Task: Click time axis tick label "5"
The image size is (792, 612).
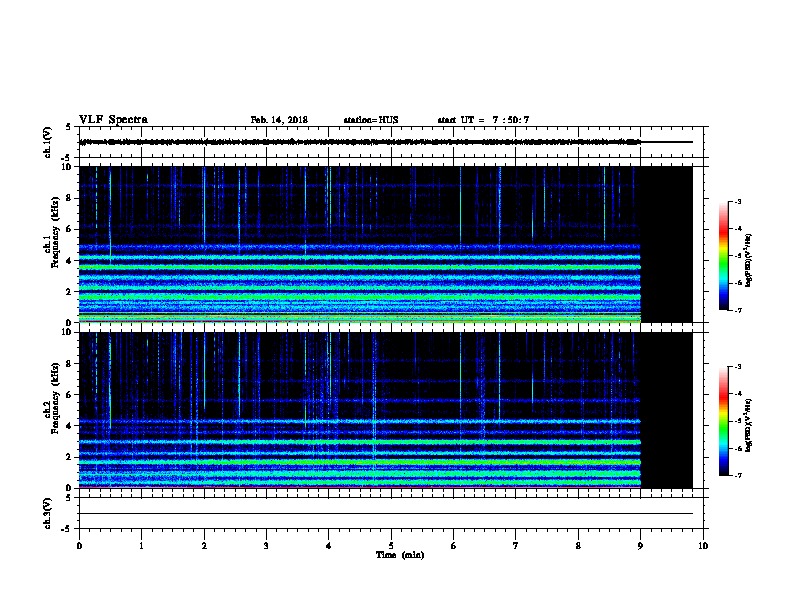Action: click(x=391, y=546)
